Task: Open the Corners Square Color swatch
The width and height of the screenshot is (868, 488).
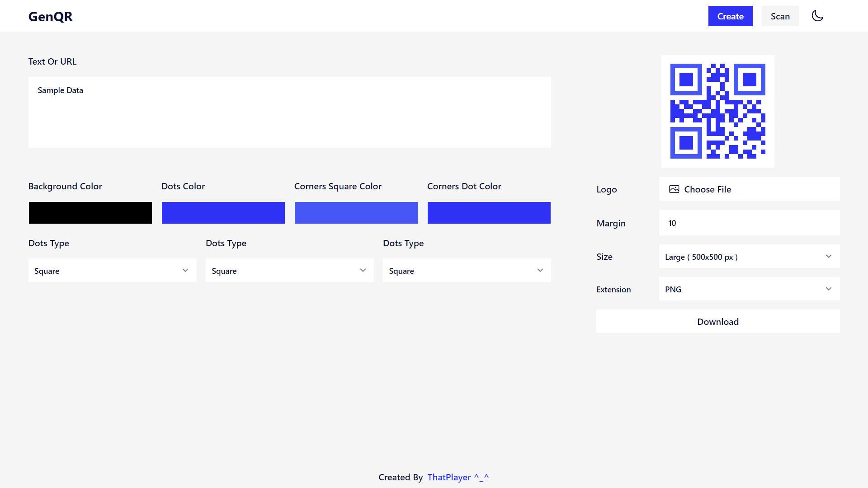Action: 356,213
